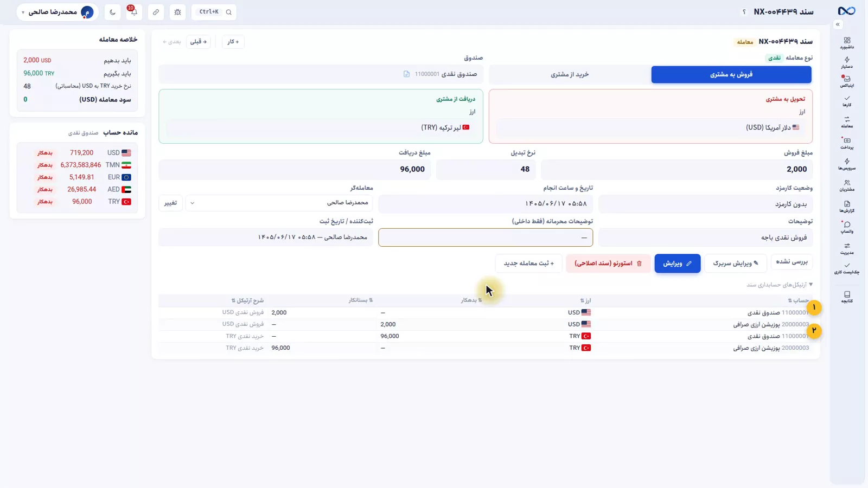Click ویرایش سربرگ button
868x488 pixels.
point(736,264)
